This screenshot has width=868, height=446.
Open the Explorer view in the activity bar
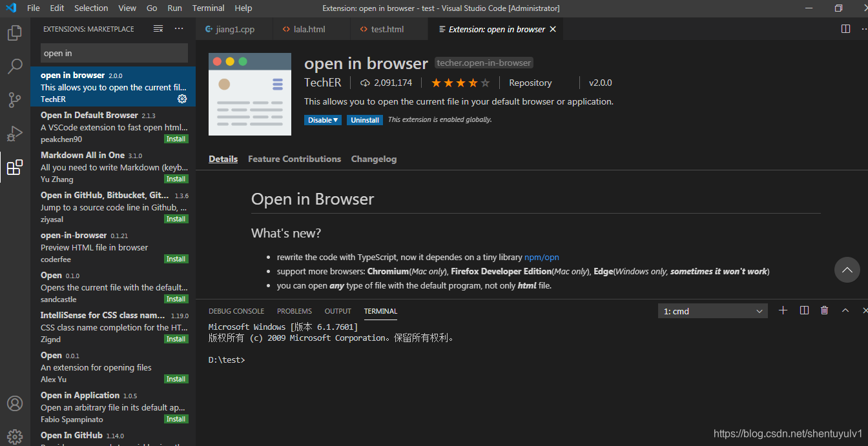pyautogui.click(x=14, y=33)
